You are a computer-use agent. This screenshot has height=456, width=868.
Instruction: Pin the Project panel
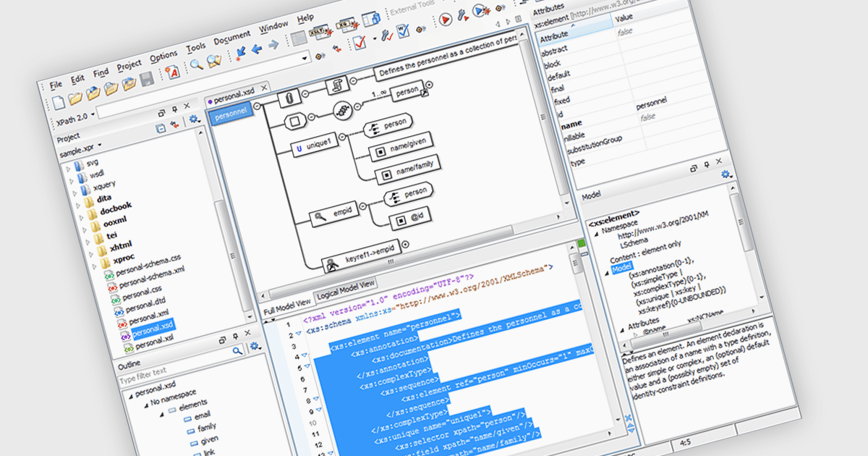click(175, 110)
